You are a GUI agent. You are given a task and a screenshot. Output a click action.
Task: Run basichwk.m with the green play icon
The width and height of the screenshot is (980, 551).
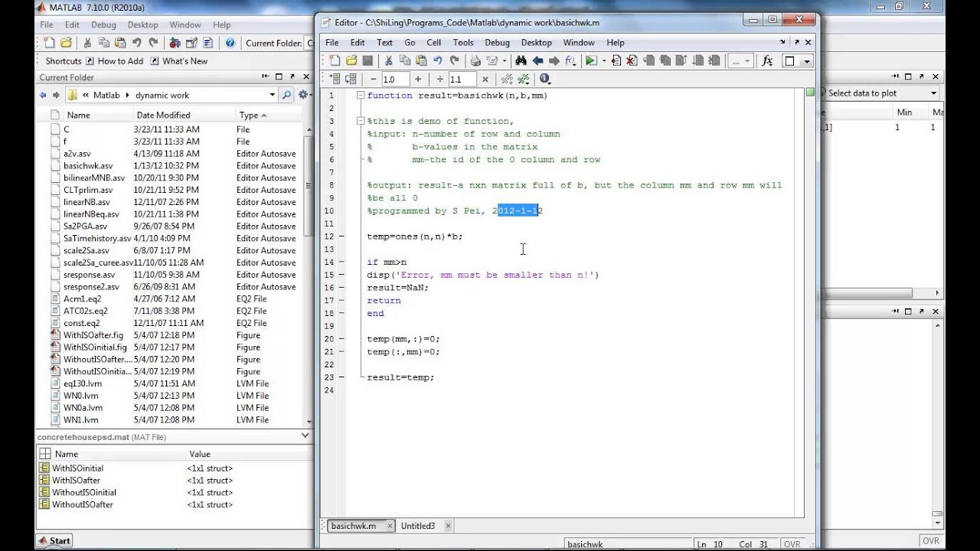pos(590,61)
